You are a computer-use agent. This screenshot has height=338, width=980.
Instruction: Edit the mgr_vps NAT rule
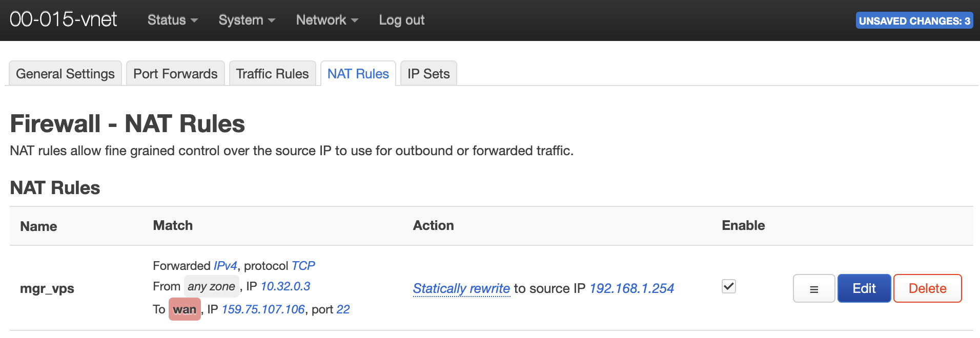click(864, 288)
